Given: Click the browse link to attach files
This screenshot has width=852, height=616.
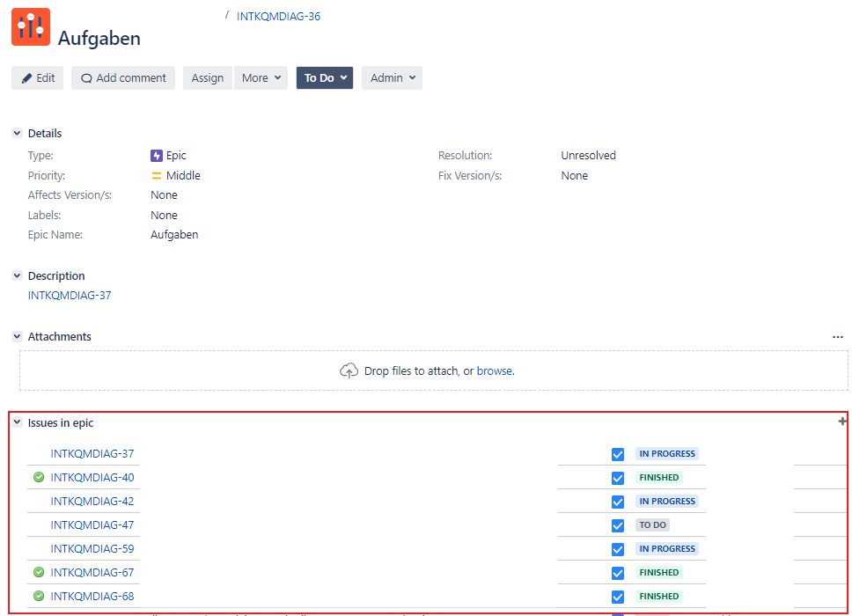Looking at the screenshot, I should (495, 371).
